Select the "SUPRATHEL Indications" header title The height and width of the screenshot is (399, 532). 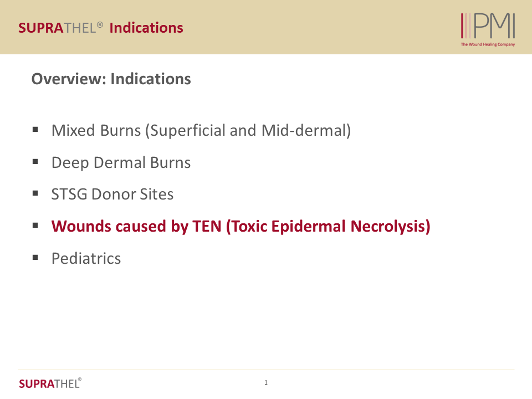[x=100, y=28]
